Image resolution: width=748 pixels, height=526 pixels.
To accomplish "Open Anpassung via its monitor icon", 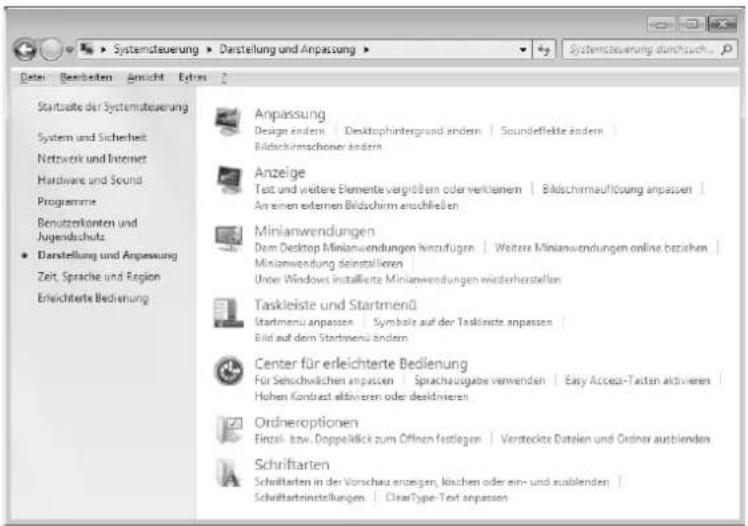I will click(228, 121).
